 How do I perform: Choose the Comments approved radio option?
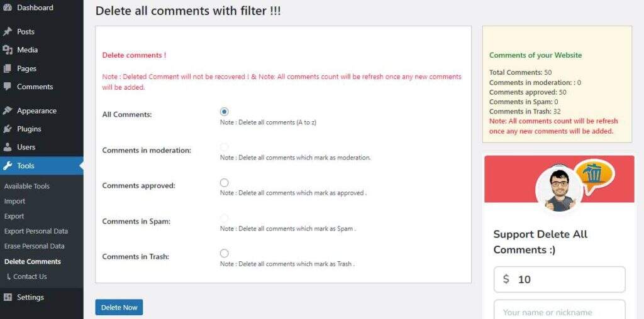click(x=225, y=183)
